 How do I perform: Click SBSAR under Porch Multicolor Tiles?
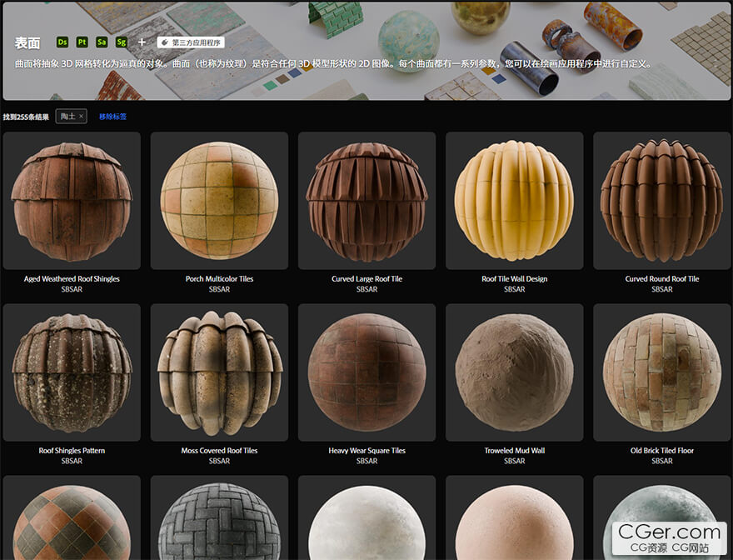[219, 290]
